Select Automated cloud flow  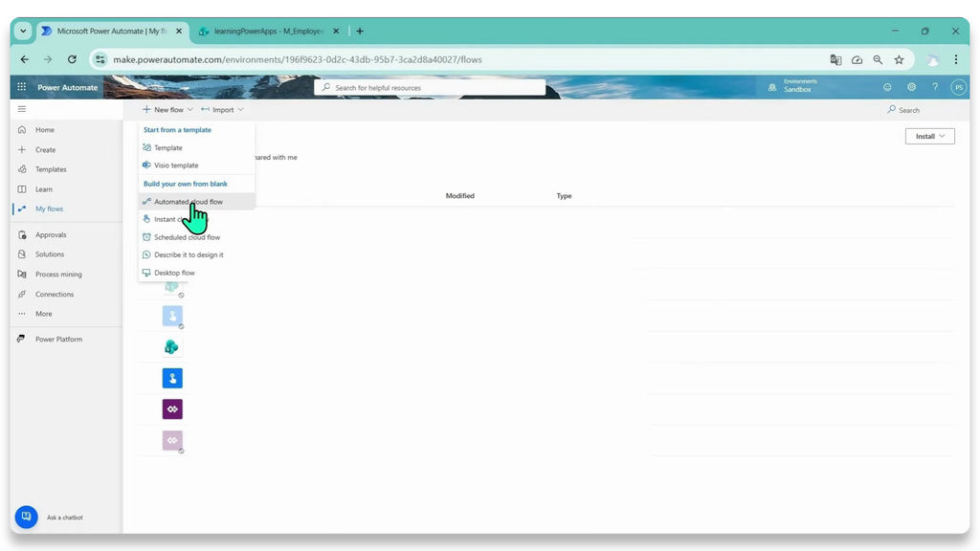196,202
